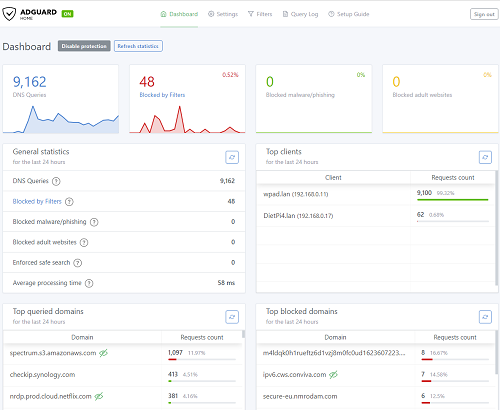Click the Top clients table scrollbar
Image resolution: width=500 pixels, height=410 pixels.
click(496, 227)
